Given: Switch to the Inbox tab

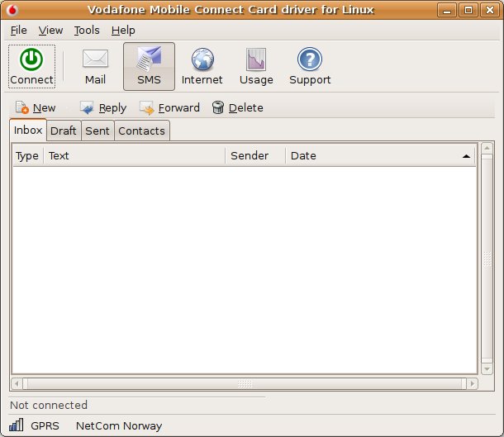Looking at the screenshot, I should [28, 131].
